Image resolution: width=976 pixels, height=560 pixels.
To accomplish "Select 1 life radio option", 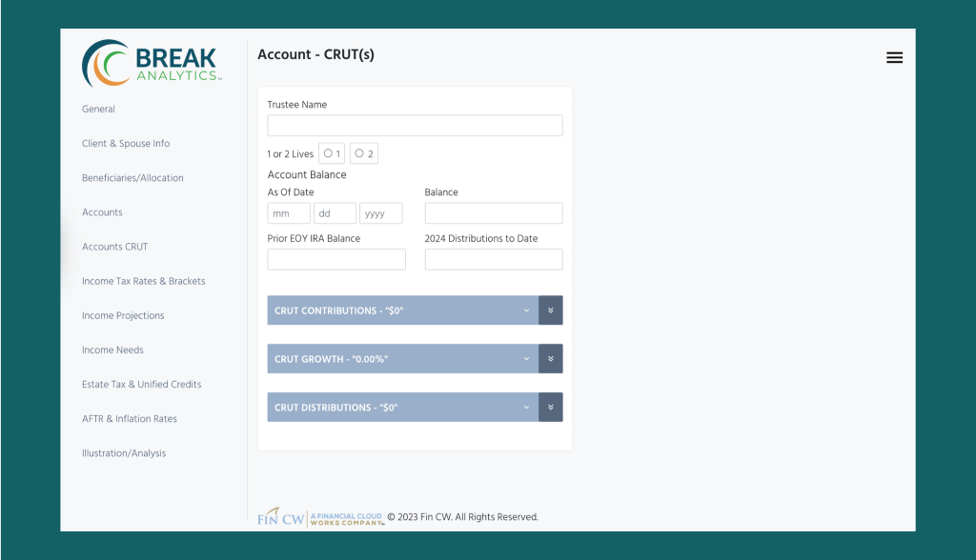I will coord(328,153).
